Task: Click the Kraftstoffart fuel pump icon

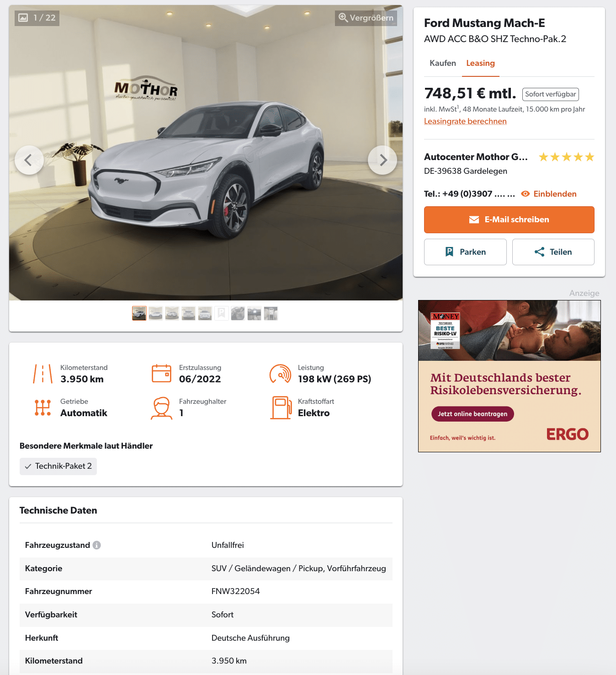Action: [x=281, y=407]
